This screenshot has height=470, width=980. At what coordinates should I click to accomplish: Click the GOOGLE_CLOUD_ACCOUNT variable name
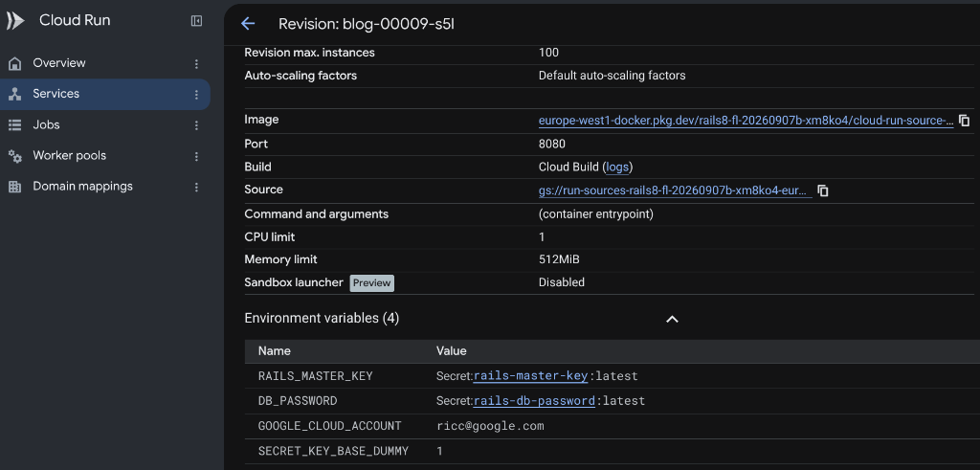[x=330, y=426]
